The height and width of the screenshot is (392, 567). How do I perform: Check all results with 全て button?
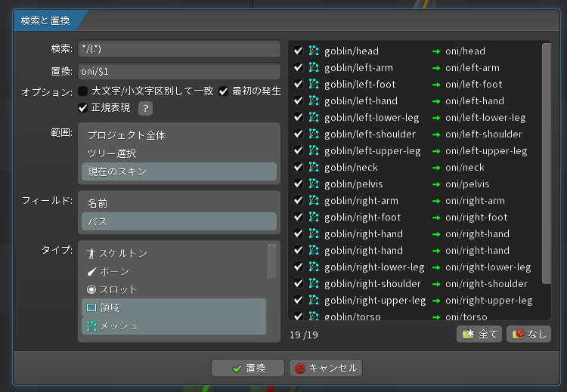click(479, 334)
